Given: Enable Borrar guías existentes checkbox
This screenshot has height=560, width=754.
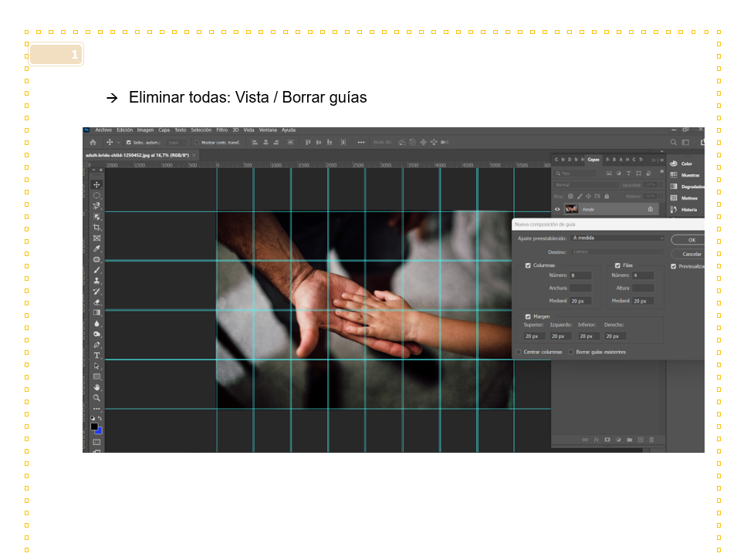Looking at the screenshot, I should click(x=571, y=353).
